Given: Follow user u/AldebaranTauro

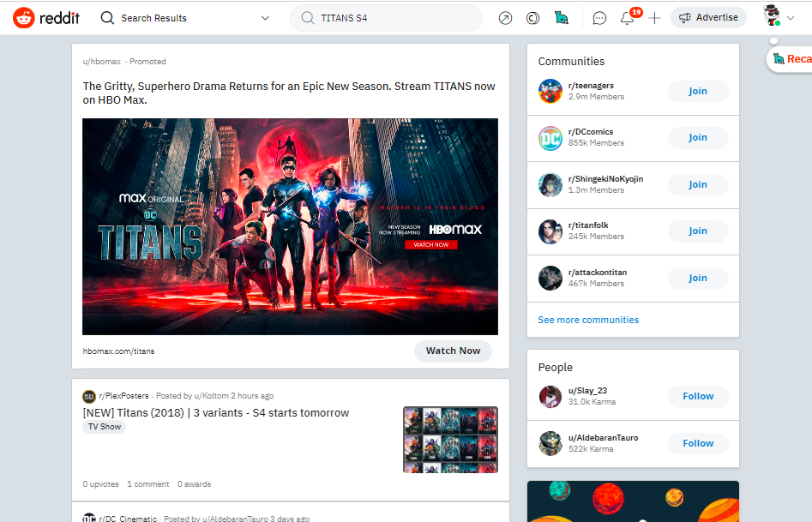Looking at the screenshot, I should [698, 443].
